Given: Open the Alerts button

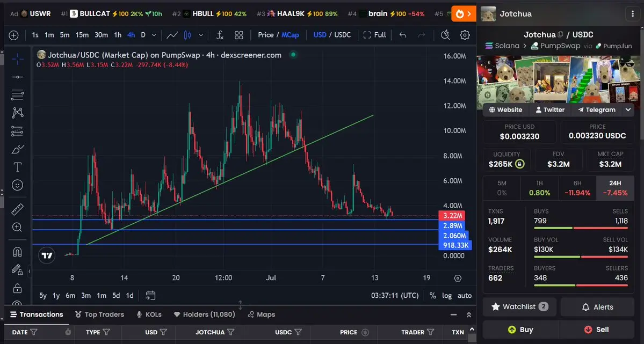Looking at the screenshot, I should (x=597, y=307).
